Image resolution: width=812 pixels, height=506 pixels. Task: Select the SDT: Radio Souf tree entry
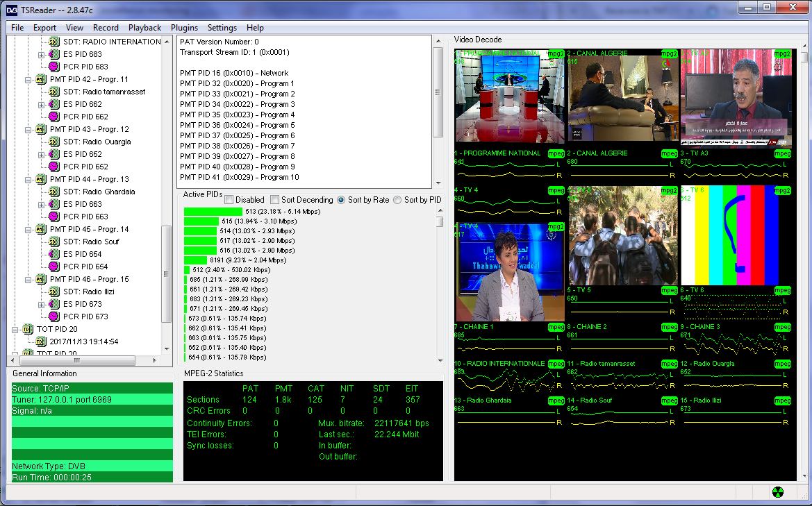[x=91, y=242]
